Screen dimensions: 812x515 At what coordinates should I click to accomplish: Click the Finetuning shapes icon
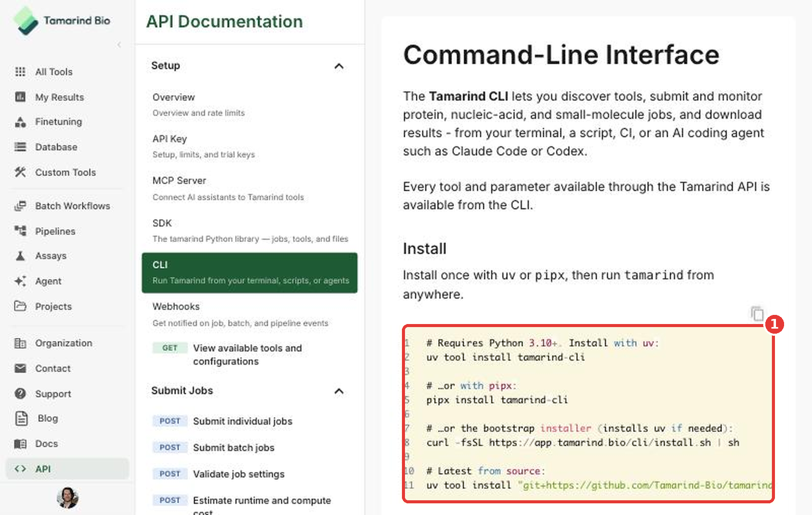[x=20, y=122]
